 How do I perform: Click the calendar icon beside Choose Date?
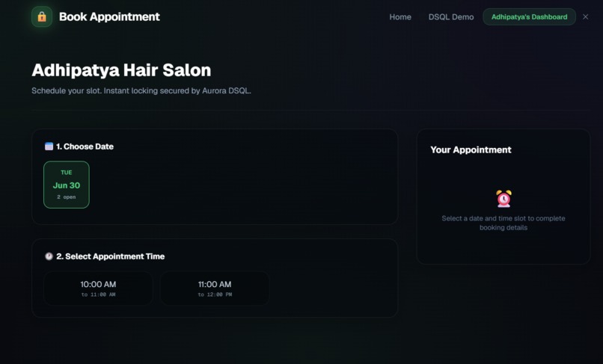pos(49,146)
